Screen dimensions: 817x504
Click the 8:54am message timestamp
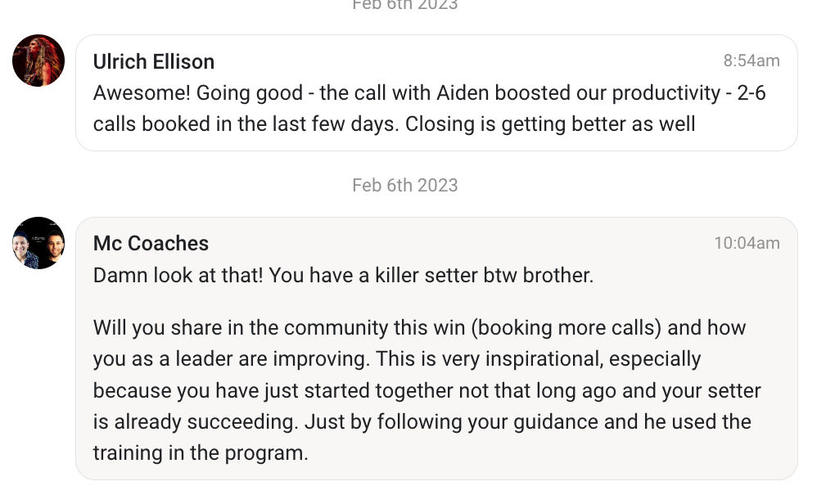click(x=751, y=61)
